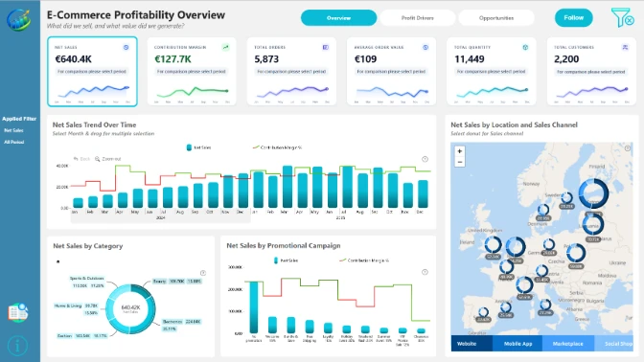Select the Beauty segment label
Viewport: 644px width, 362px height.
[159, 282]
